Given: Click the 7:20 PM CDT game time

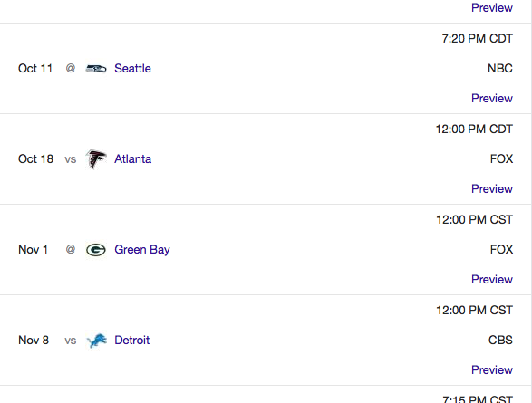Looking at the screenshot, I should 477,39.
